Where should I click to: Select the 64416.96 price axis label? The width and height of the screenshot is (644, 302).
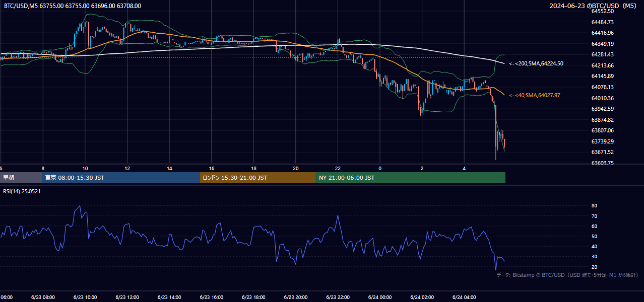[602, 33]
